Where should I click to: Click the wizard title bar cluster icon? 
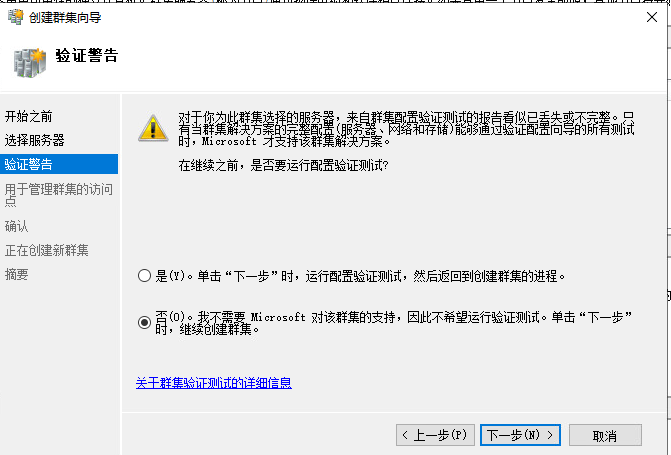(16, 17)
